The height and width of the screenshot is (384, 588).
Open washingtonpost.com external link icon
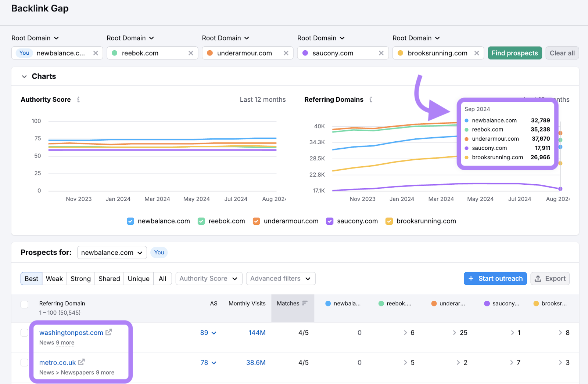(109, 332)
